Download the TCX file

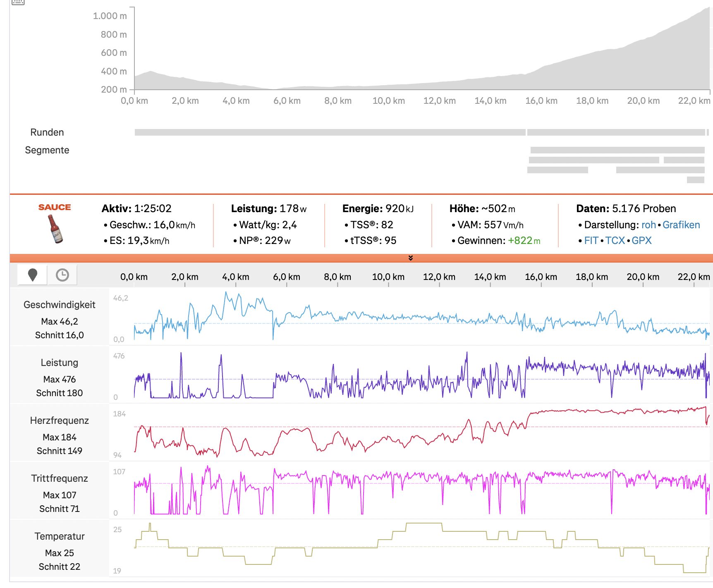click(615, 241)
